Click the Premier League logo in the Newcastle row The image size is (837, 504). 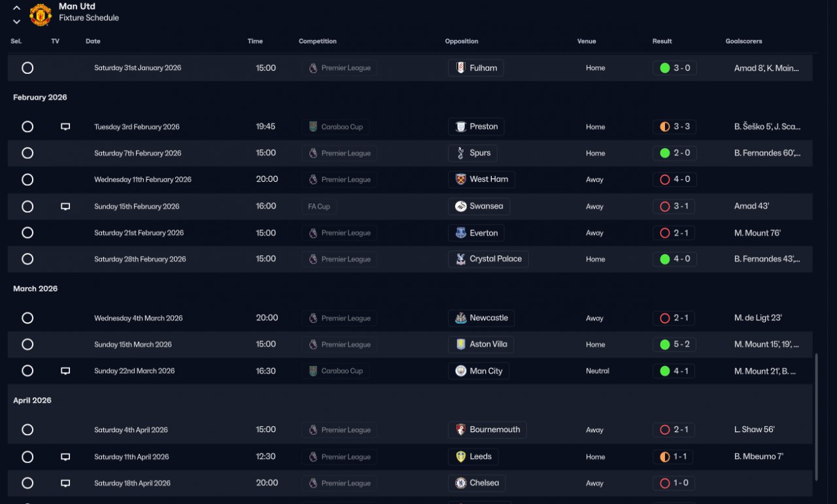pyautogui.click(x=313, y=318)
